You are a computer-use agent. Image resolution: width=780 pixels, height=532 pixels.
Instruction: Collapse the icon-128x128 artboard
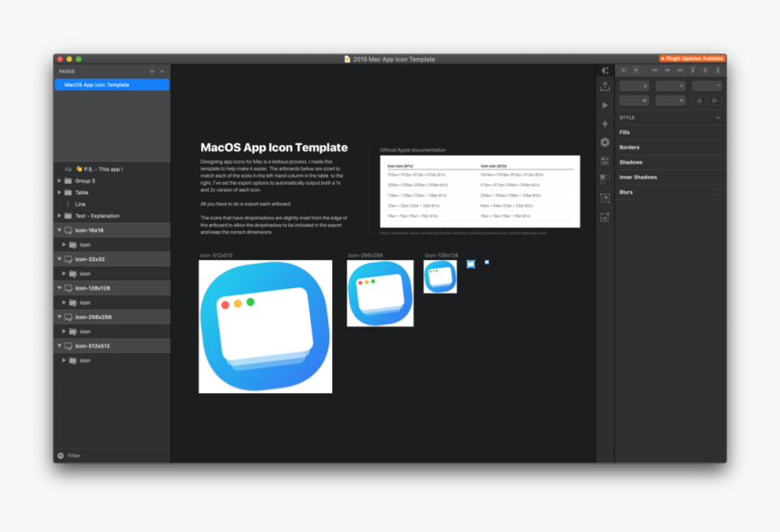tap(59, 288)
